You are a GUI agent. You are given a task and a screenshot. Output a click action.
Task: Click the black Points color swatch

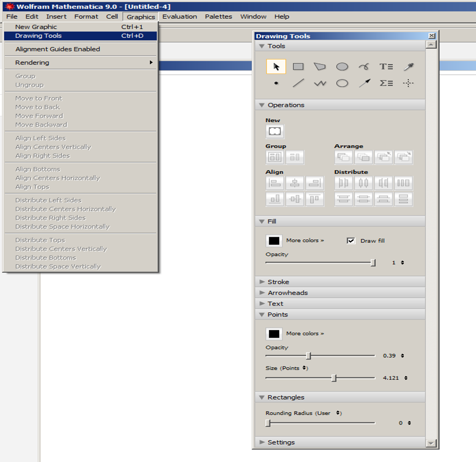pyautogui.click(x=274, y=334)
